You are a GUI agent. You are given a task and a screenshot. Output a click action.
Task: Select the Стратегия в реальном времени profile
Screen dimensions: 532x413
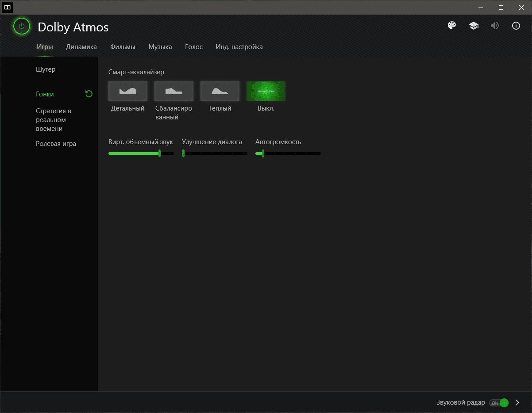point(54,120)
